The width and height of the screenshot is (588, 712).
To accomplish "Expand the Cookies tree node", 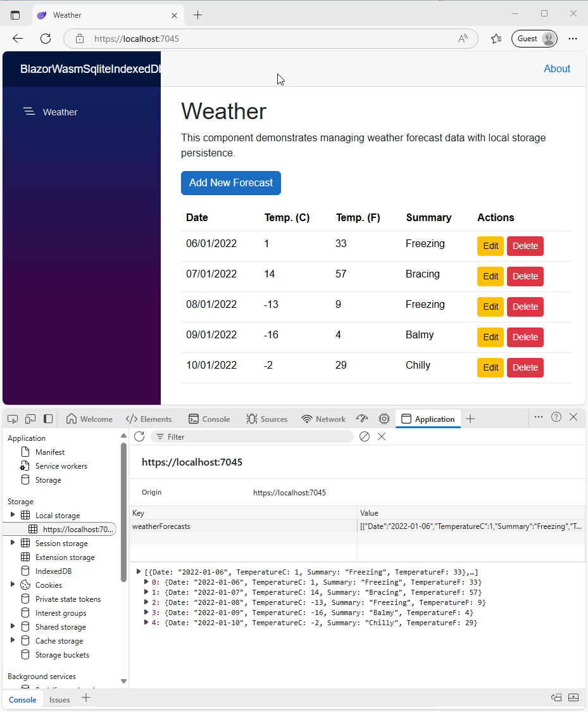I will click(13, 585).
